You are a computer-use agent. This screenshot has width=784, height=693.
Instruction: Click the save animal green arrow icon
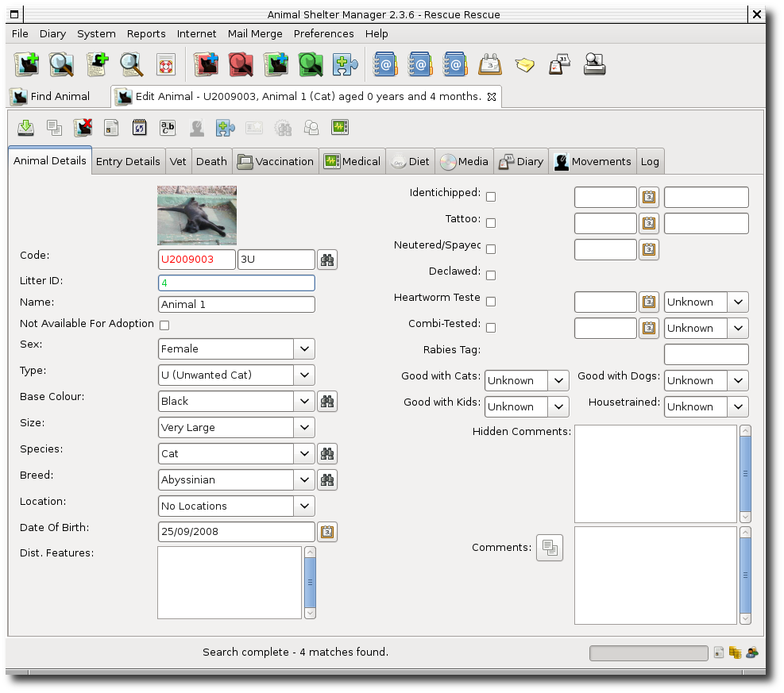pyautogui.click(x=25, y=128)
